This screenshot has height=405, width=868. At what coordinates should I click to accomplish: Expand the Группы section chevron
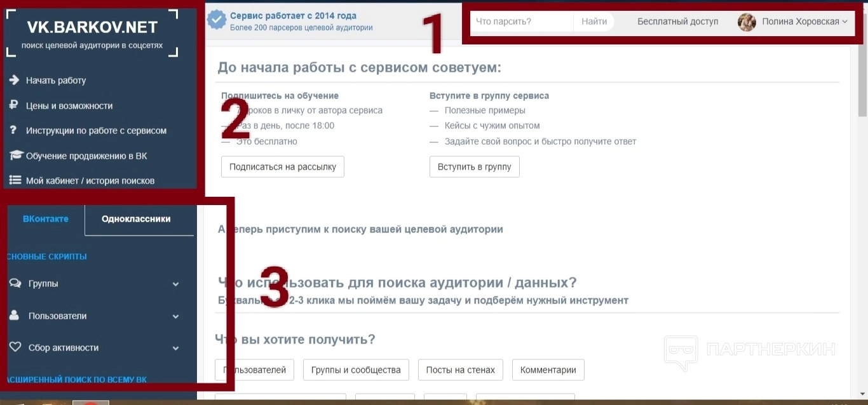pos(175,284)
